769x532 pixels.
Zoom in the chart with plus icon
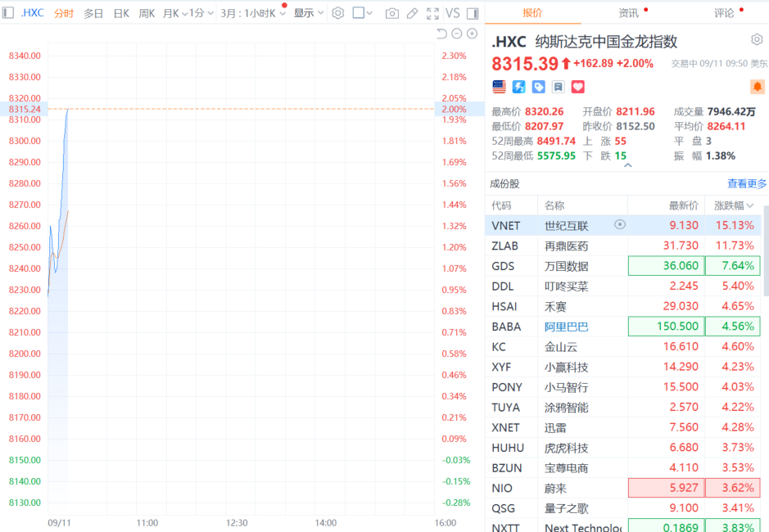point(472,34)
